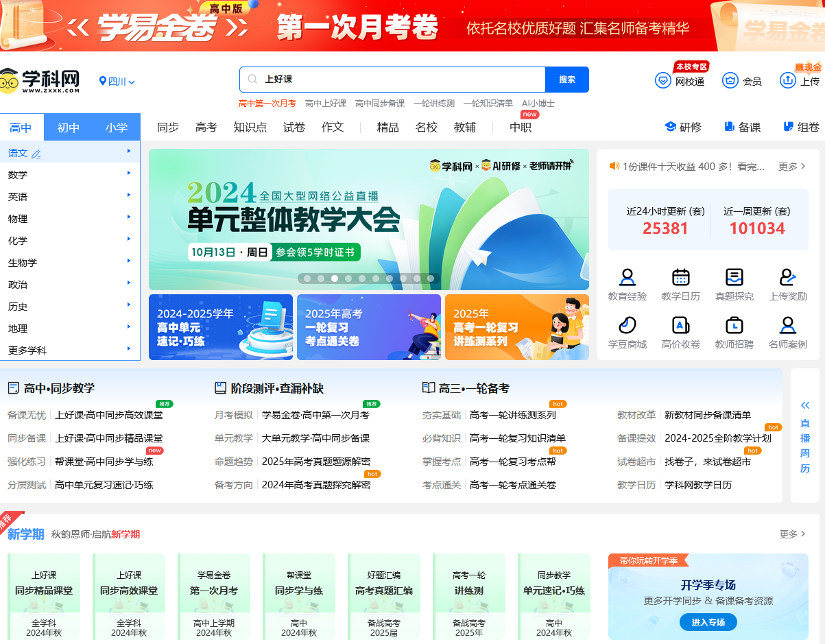This screenshot has height=644, width=825.
Task: Click the 高三•一轮备考 book icon
Action: point(429,388)
